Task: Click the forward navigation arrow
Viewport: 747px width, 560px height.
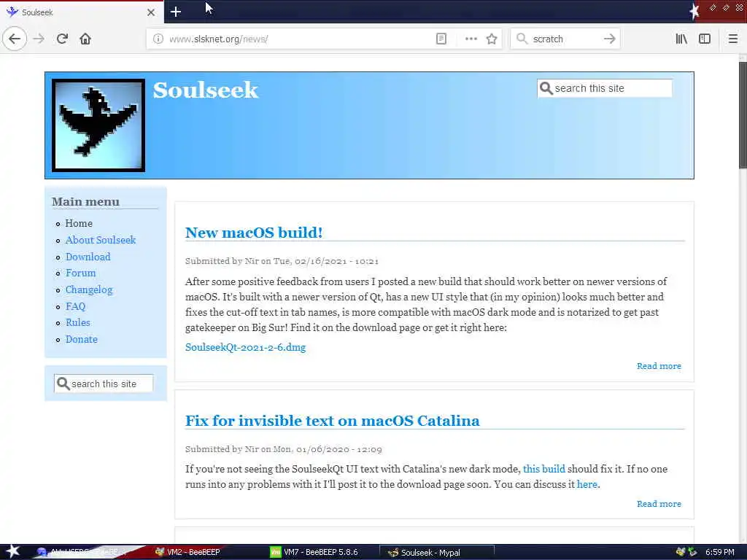Action: 39,39
